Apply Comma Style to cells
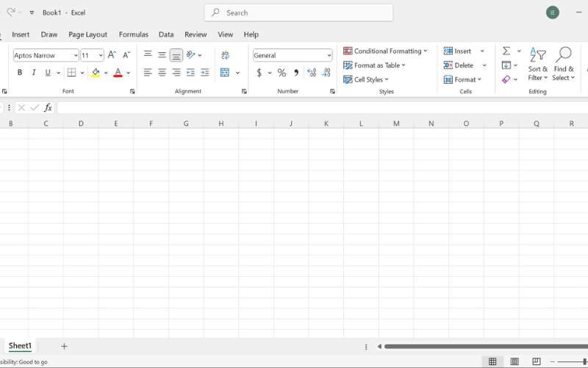This screenshot has width=588, height=368. (296, 73)
